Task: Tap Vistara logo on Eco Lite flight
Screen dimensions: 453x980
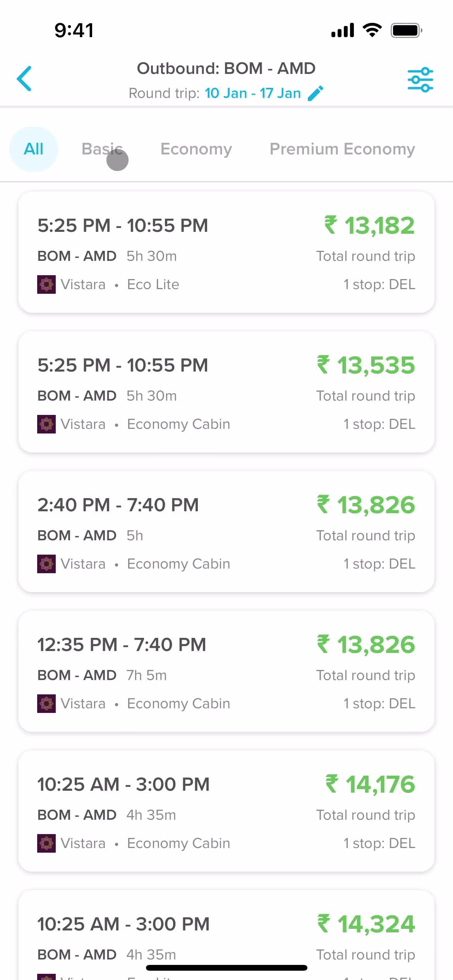Action: pos(46,284)
